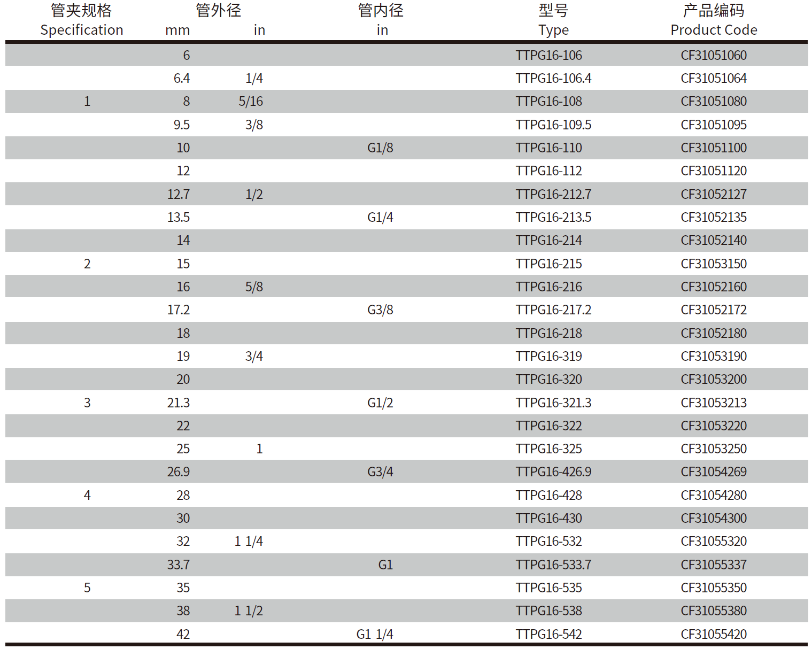Select type TTPG16-538
The width and height of the screenshot is (812, 649).
point(548,611)
